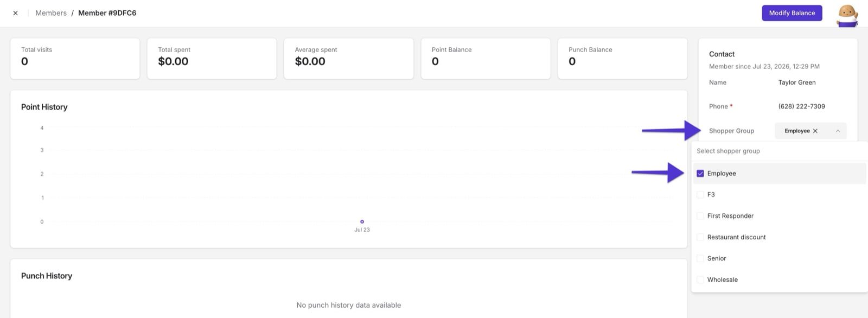The image size is (868, 318).
Task: Check the F3 shopper group checkbox
Action: click(700, 194)
